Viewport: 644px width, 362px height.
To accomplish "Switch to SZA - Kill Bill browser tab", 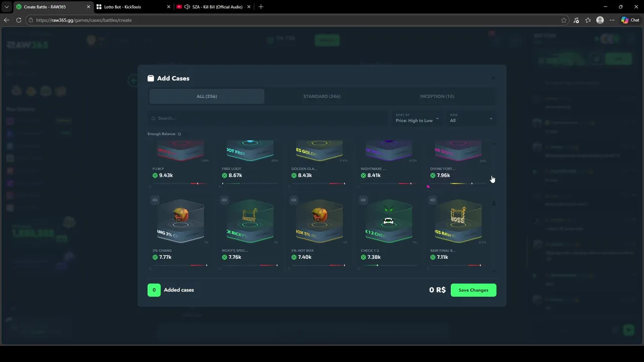I will pyautogui.click(x=213, y=7).
